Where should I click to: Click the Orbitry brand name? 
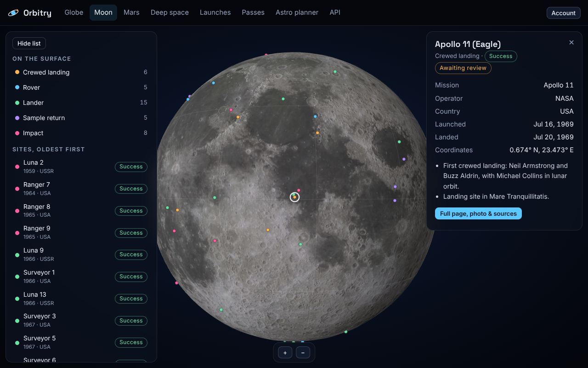coord(37,13)
